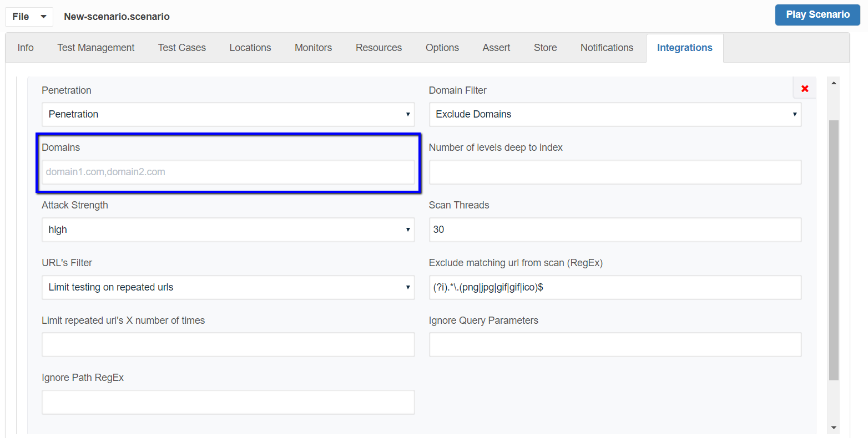Open the Test Management tab
The image size is (868, 438).
[x=95, y=48]
